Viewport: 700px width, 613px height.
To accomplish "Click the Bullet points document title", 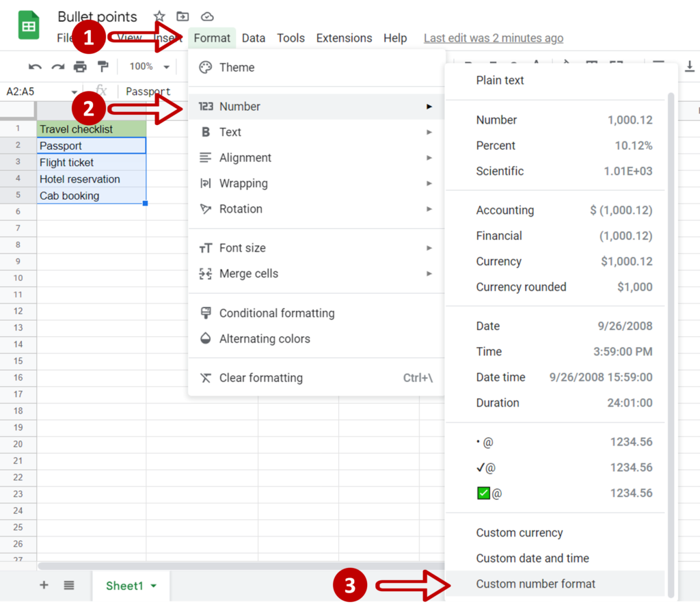I will click(97, 16).
